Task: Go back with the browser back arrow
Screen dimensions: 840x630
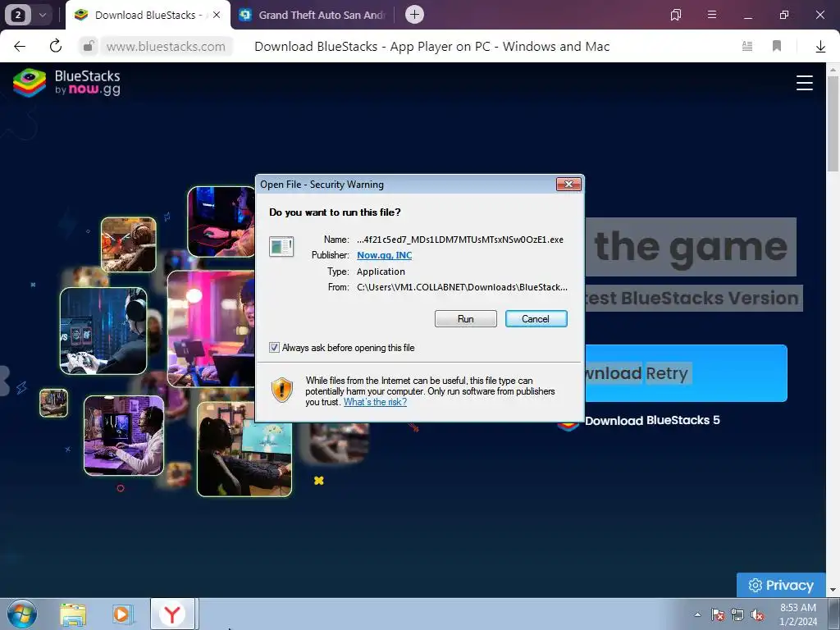Action: click(x=20, y=46)
